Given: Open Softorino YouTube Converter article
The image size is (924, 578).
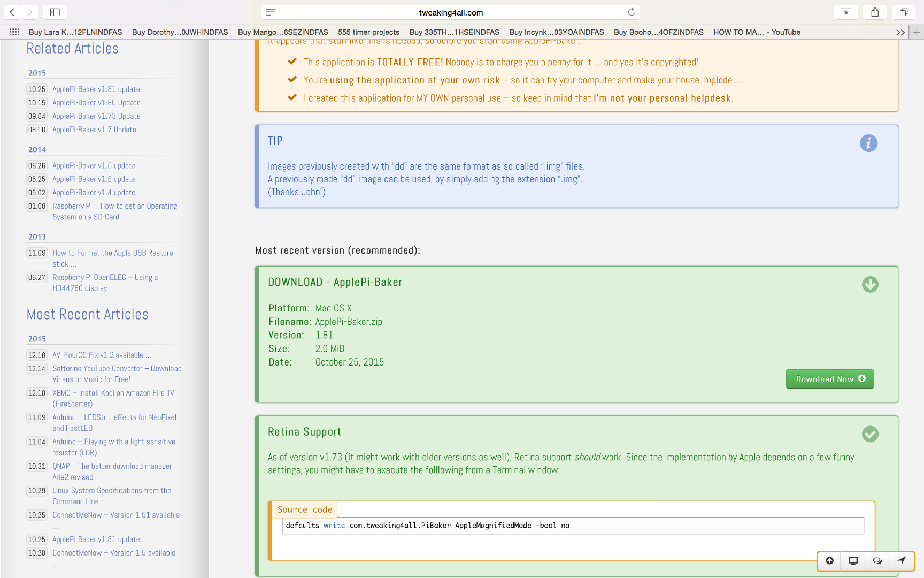Looking at the screenshot, I should (117, 374).
